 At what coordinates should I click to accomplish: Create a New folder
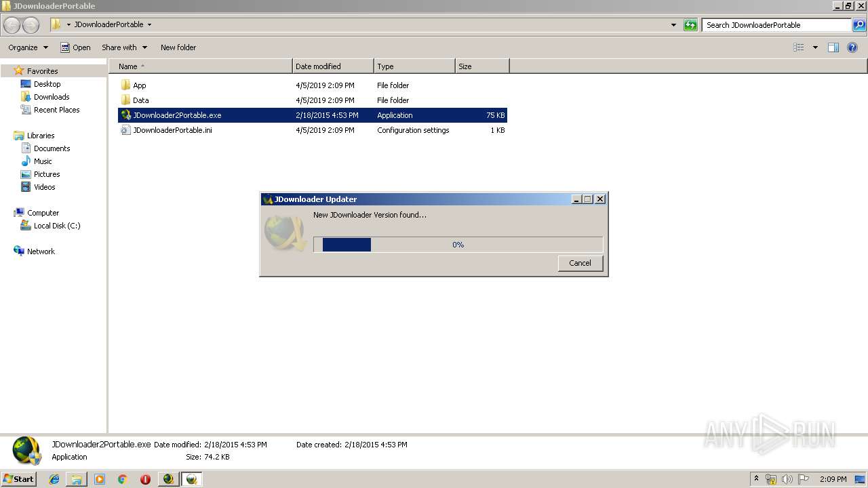click(x=178, y=47)
